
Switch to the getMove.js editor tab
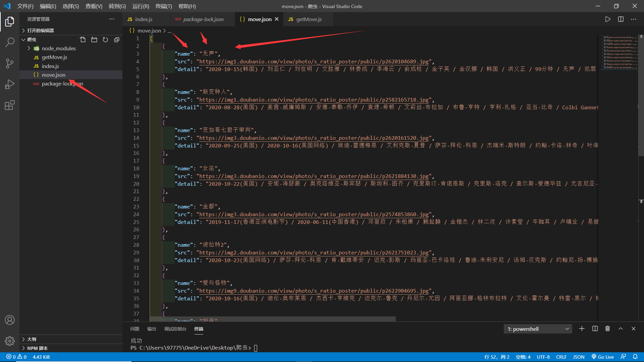(x=309, y=19)
